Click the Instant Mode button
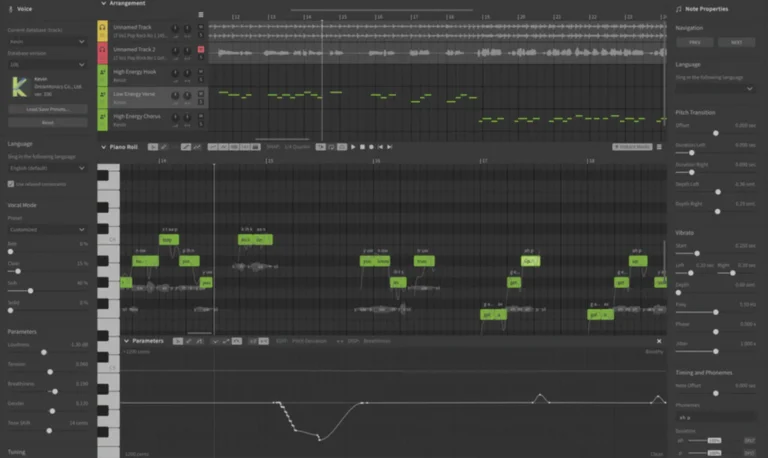 click(632, 147)
